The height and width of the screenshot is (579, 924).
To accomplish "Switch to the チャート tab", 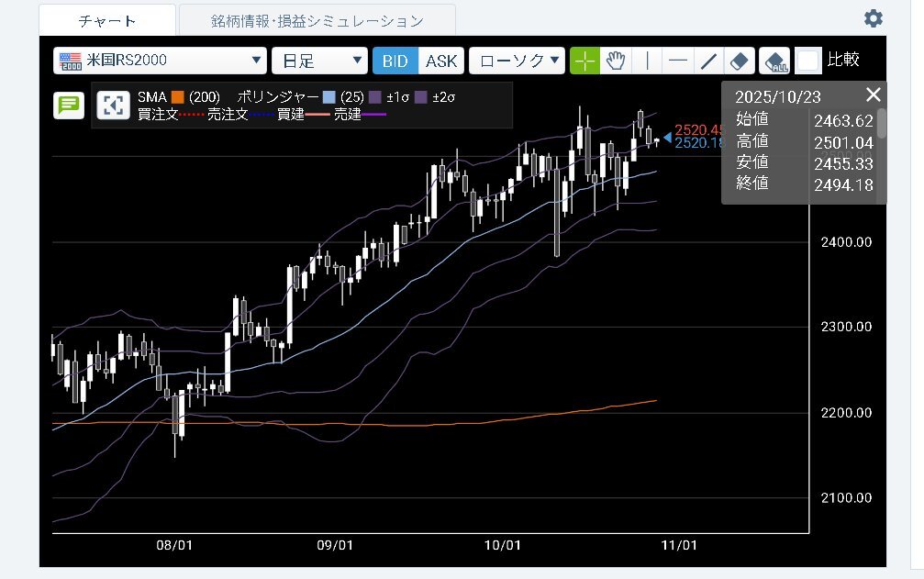I will click(107, 20).
